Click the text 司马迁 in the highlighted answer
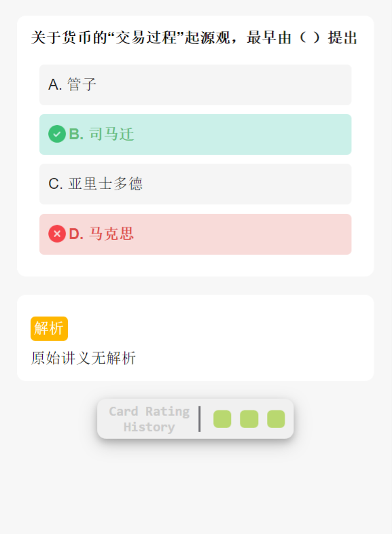The width and height of the screenshot is (392, 534). (x=111, y=135)
